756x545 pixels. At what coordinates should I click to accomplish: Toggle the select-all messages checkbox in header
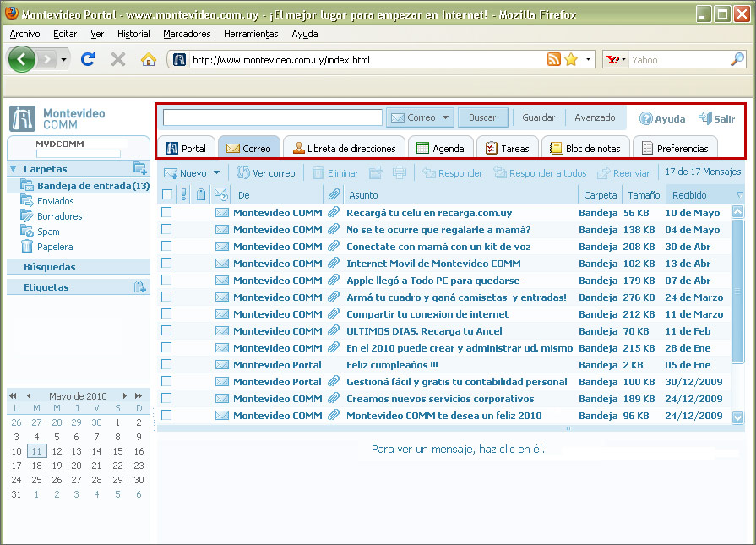tap(166, 195)
